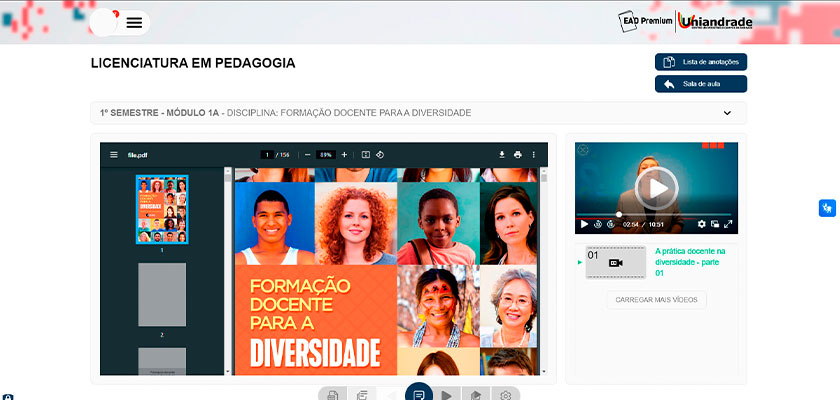Select page 1 thumbnail in PDF sidebar

161,209
